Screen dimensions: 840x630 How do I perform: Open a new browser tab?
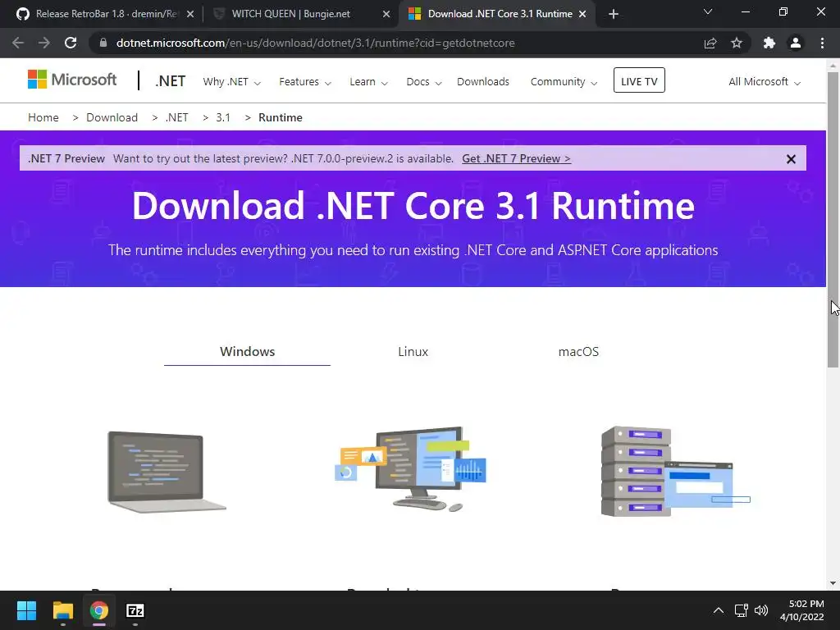614,14
